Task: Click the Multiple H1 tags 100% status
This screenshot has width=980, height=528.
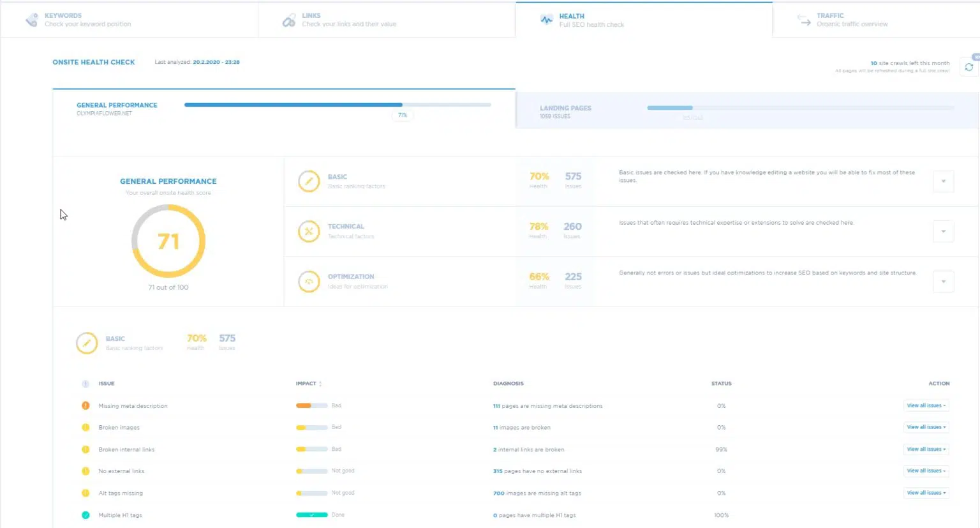Action: [721, 515]
